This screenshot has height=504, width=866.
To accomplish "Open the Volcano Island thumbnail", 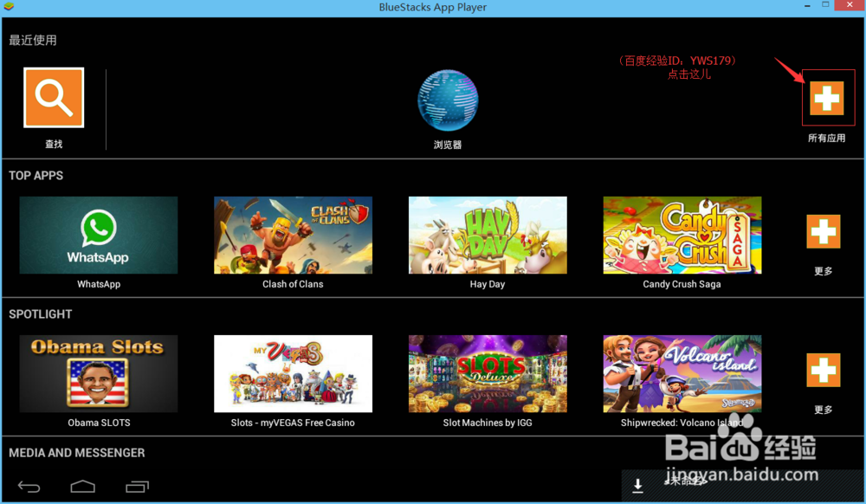I will click(682, 374).
